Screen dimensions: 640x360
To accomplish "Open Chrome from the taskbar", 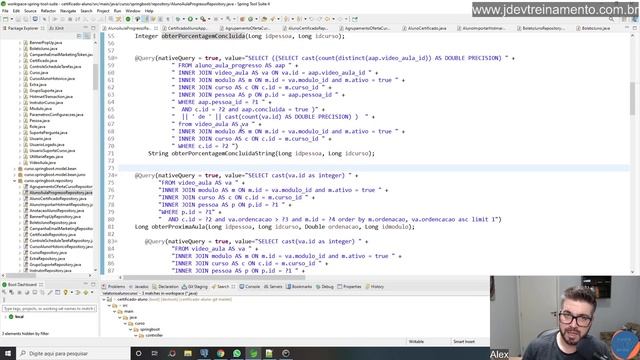I will [x=221, y=353].
